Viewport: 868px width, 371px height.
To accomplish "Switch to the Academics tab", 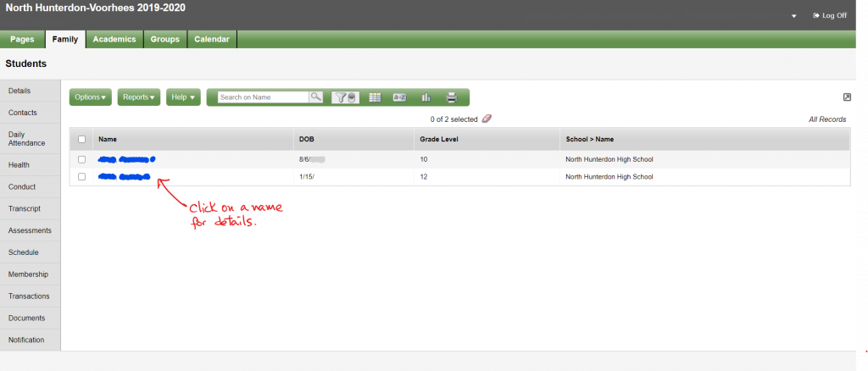I will pyautogui.click(x=114, y=39).
